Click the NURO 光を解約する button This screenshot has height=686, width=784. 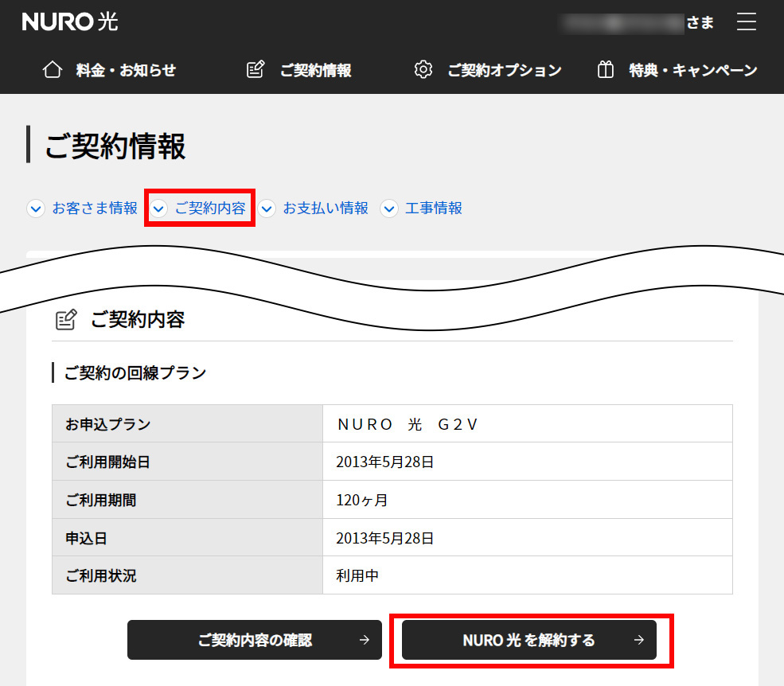pyautogui.click(x=529, y=640)
